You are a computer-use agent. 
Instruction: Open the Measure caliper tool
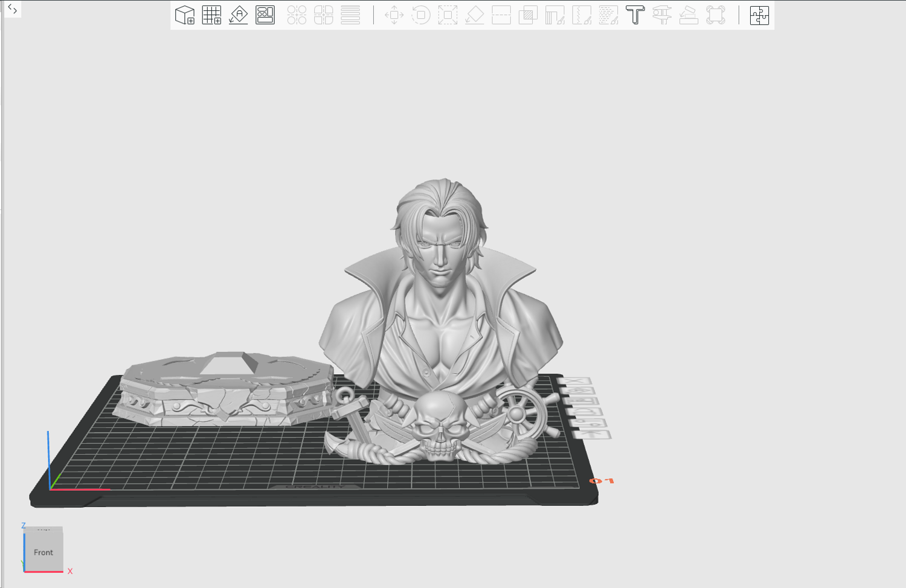[662, 15]
